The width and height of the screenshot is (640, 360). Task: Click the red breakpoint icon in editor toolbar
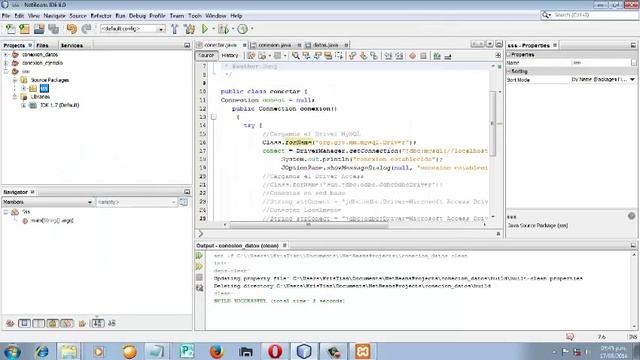pyautogui.click(x=412, y=56)
